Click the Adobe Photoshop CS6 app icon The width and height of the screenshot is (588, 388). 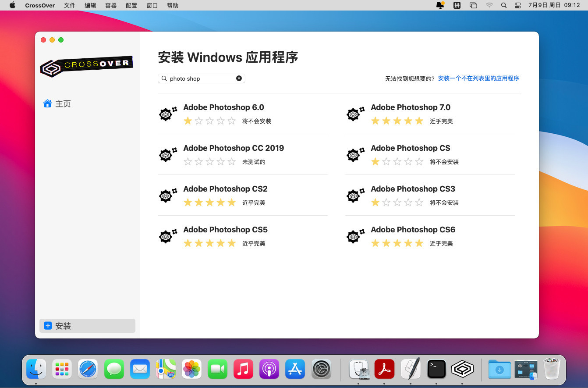[x=355, y=236]
